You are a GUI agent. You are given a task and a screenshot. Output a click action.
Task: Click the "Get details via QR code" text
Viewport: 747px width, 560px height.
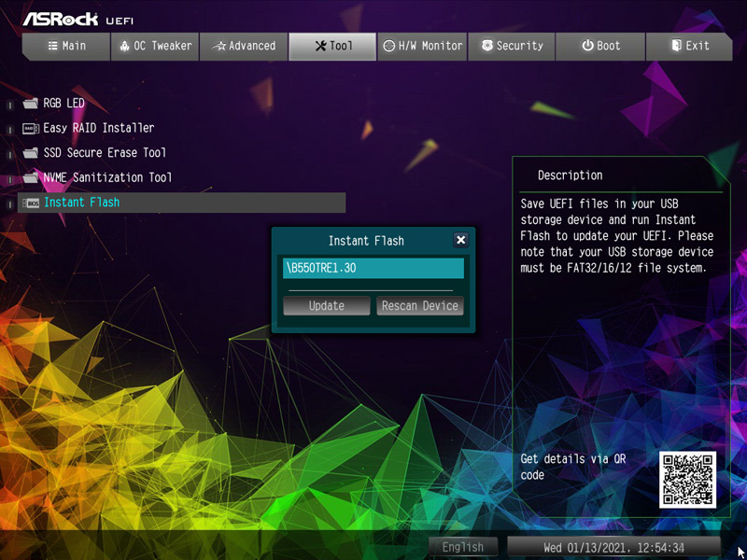572,468
